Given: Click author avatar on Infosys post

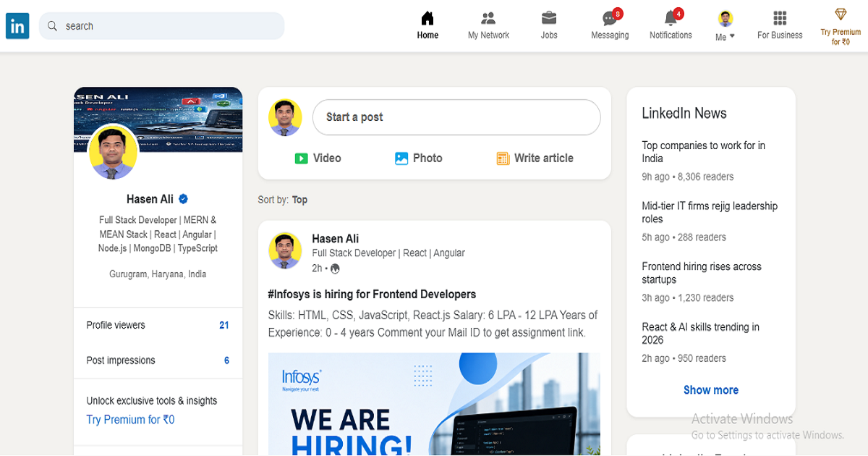Looking at the screenshot, I should [x=285, y=250].
